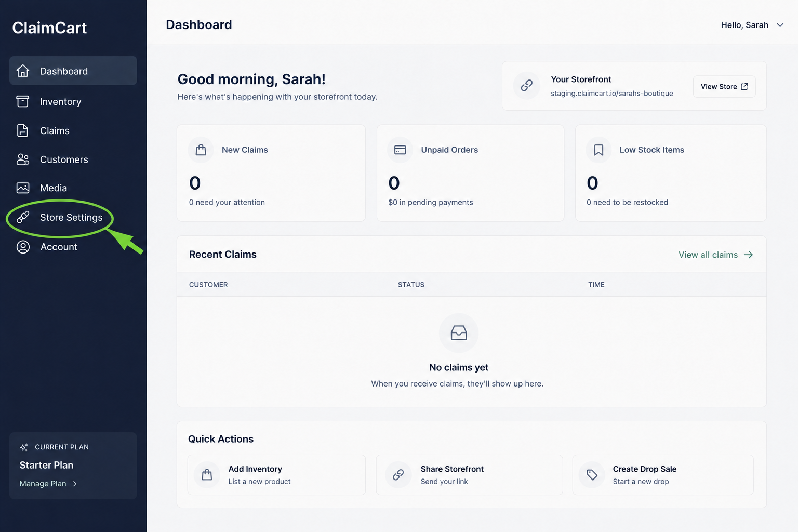Viewport: 798px width, 532px height.
Task: Click the Manage Plan link
Action: pyautogui.click(x=48, y=484)
